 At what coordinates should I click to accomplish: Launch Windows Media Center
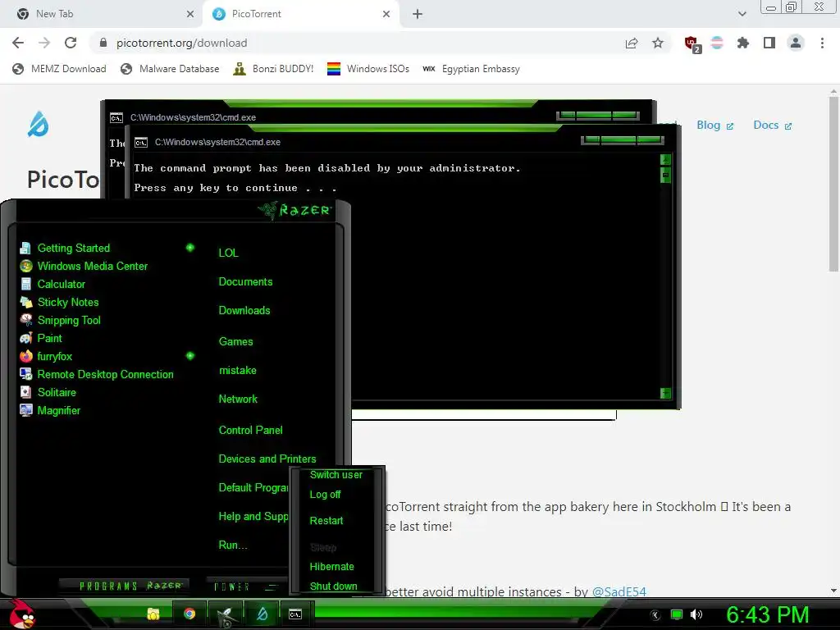pyautogui.click(x=83, y=267)
